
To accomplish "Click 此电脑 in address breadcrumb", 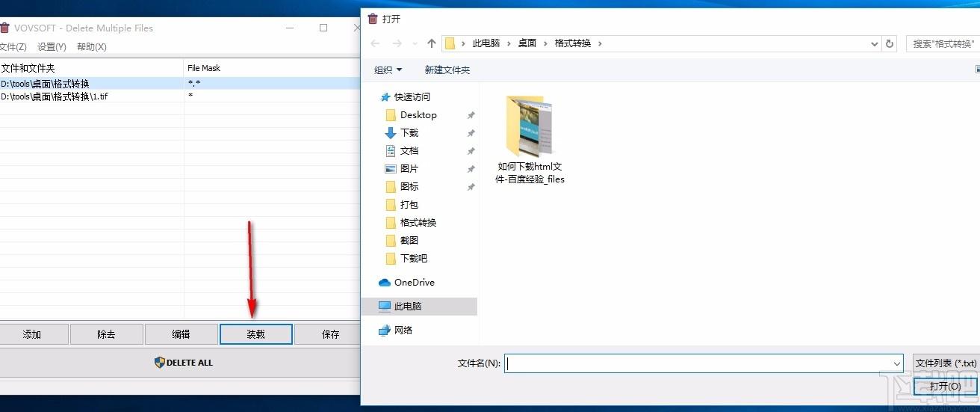I will [x=486, y=43].
